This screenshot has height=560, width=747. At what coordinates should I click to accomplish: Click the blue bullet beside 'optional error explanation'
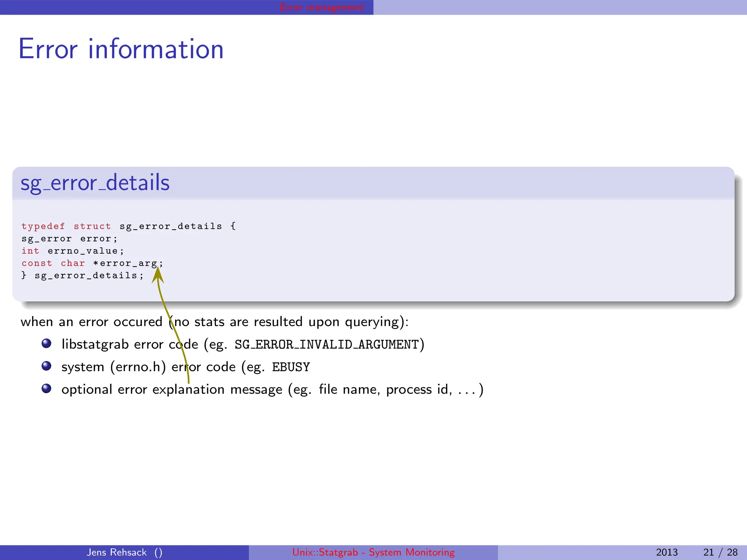point(46,388)
